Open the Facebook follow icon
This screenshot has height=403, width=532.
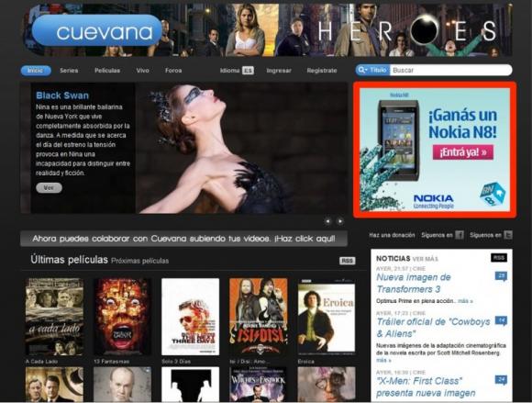459,235
